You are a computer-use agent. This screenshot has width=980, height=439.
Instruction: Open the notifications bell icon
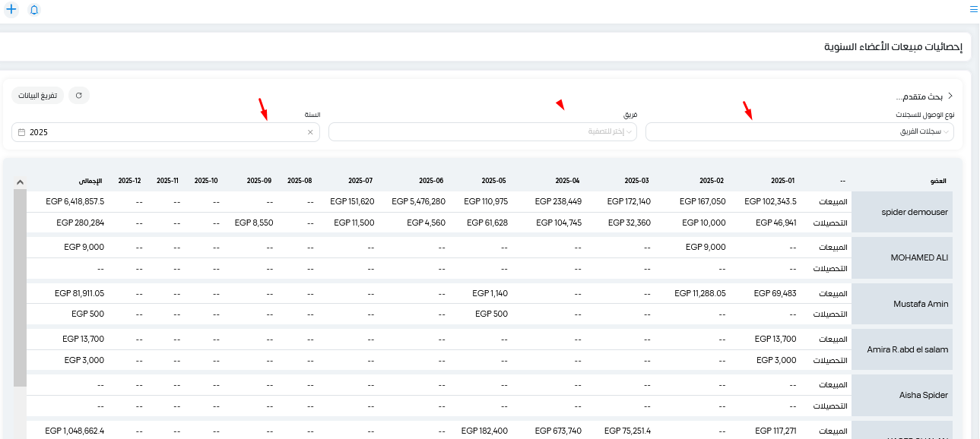coord(34,10)
